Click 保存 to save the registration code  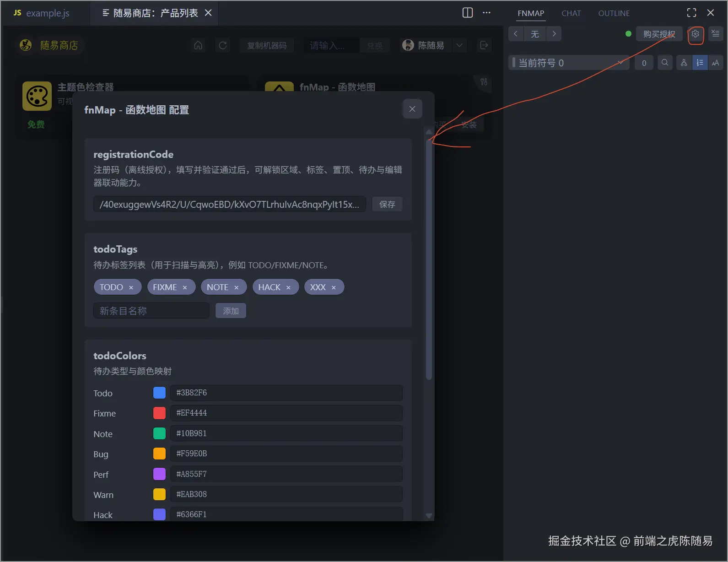pos(387,204)
